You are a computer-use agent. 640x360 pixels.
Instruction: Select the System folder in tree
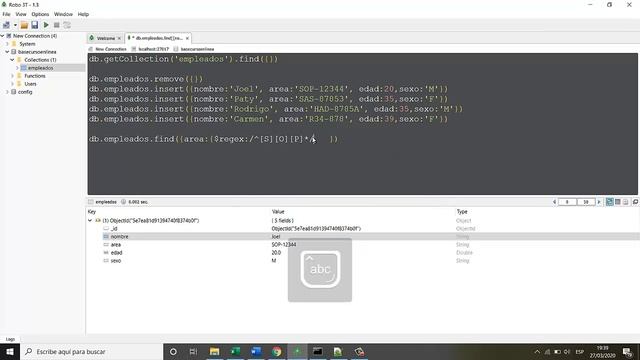27,44
